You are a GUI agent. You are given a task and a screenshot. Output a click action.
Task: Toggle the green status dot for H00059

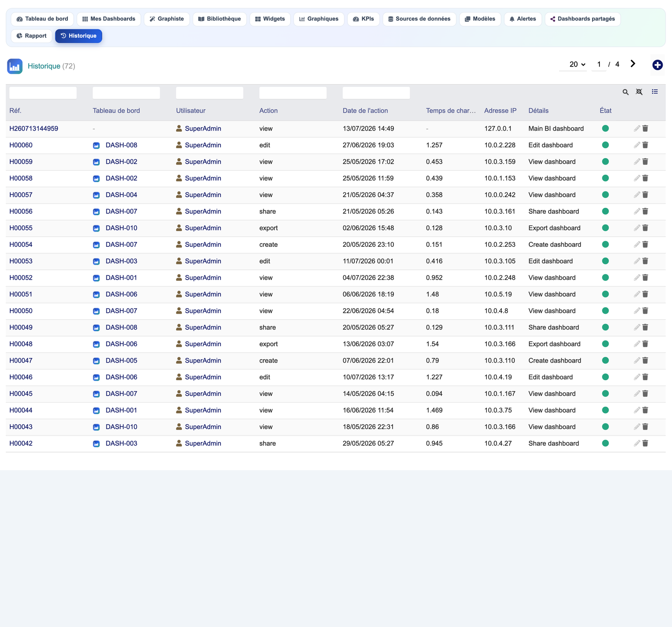(x=605, y=162)
